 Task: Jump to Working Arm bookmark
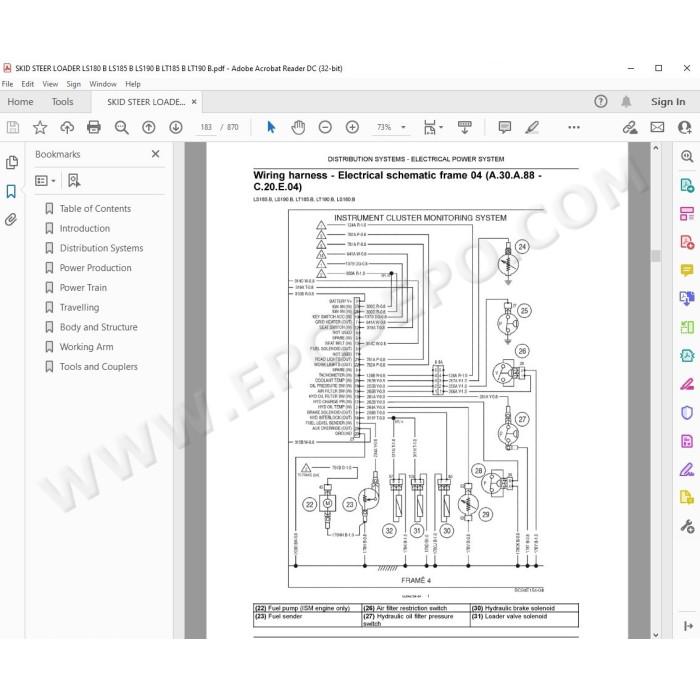(x=86, y=346)
